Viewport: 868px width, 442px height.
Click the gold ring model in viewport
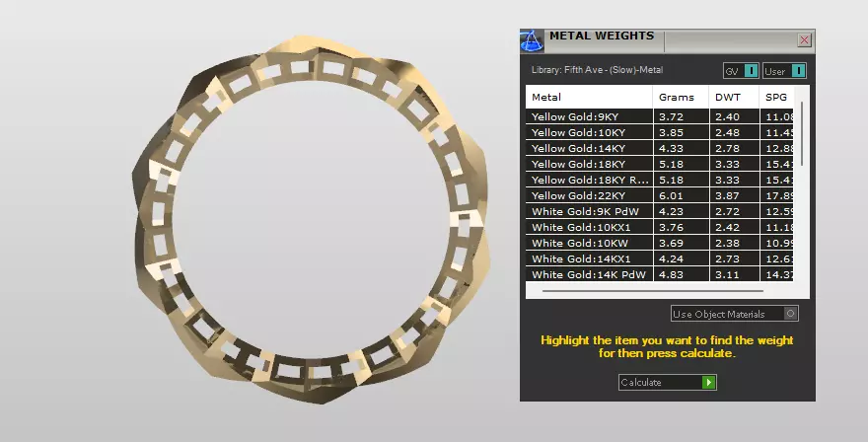point(311,220)
